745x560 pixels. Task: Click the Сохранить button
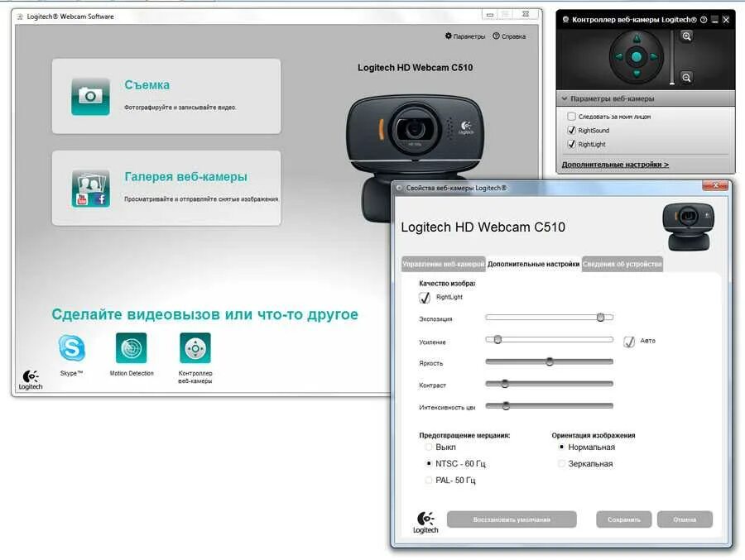click(624, 519)
